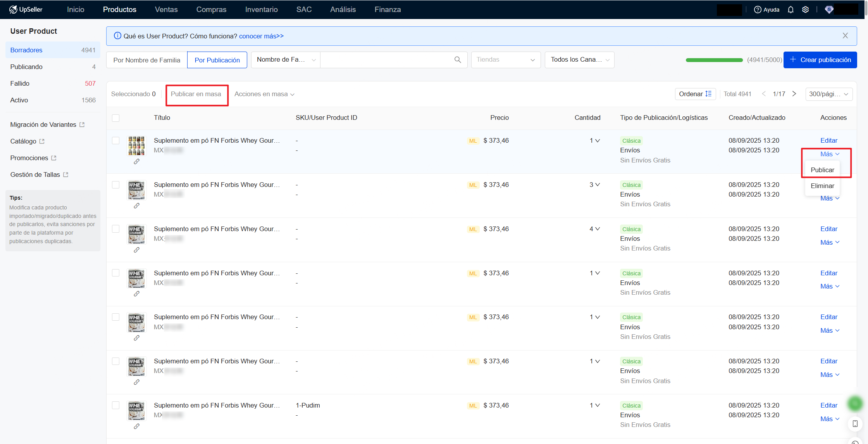Expand Más menu in 1-Pudim row

(830, 419)
